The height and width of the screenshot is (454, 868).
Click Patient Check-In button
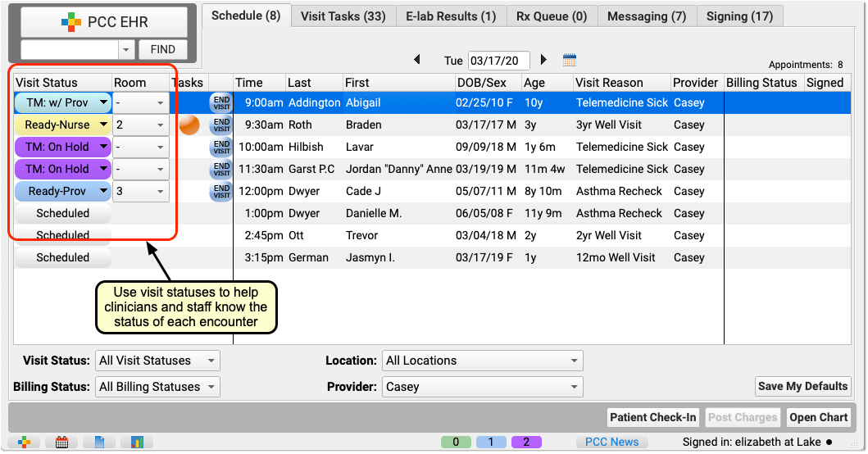point(653,417)
